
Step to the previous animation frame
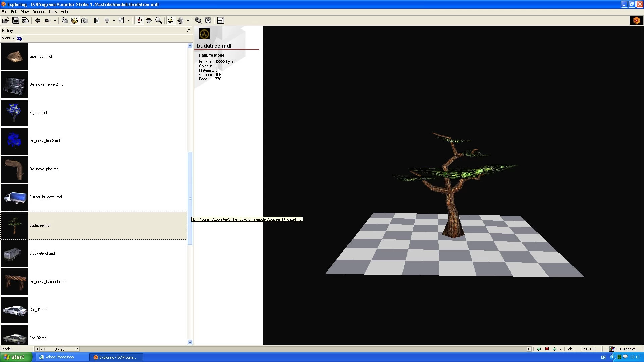pos(42,349)
